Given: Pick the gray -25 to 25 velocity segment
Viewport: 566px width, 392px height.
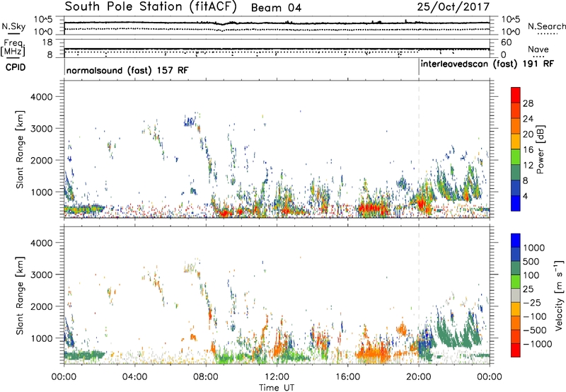Looking at the screenshot, I should tap(516, 296).
